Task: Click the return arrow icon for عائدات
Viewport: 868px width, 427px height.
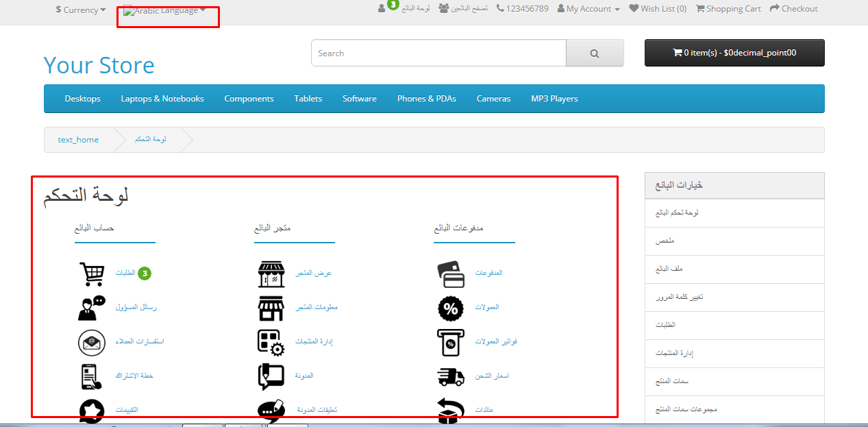Action: tap(451, 410)
